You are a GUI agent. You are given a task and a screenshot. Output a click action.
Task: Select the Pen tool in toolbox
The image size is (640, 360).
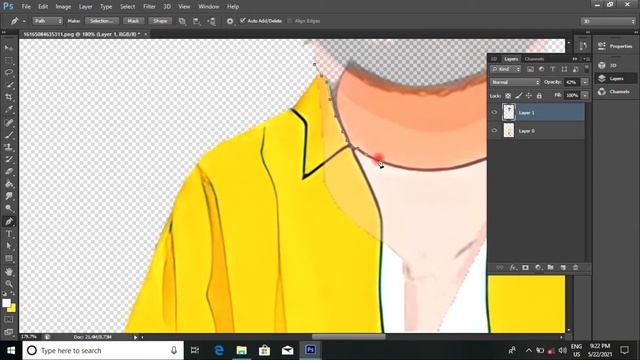tap(9, 222)
